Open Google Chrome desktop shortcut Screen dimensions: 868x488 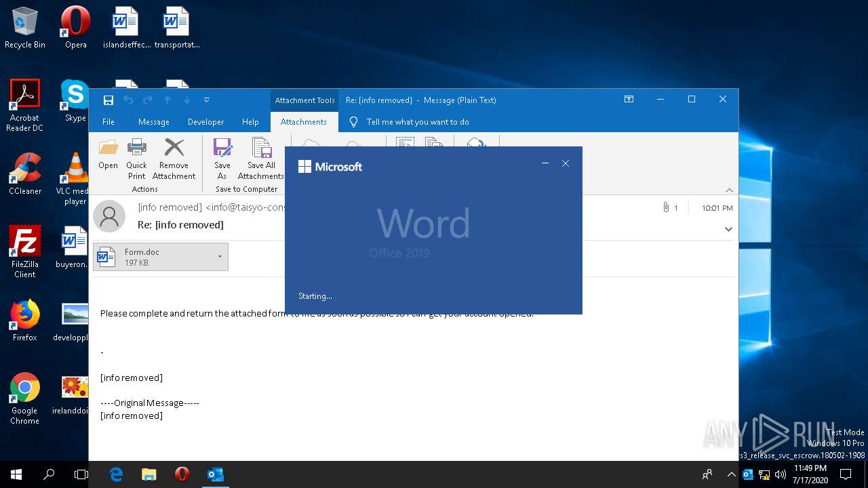pos(25,399)
